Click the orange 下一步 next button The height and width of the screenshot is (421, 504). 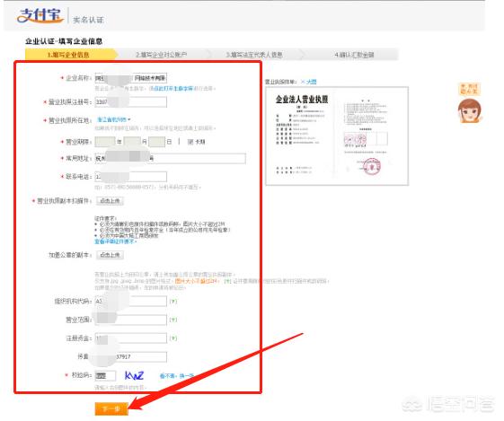click(111, 408)
